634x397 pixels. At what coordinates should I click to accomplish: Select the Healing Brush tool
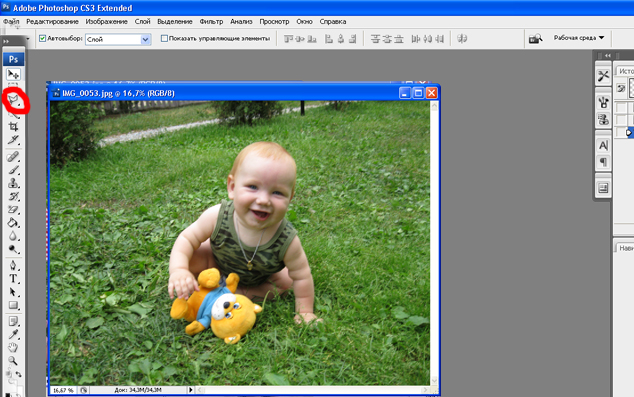click(x=13, y=156)
